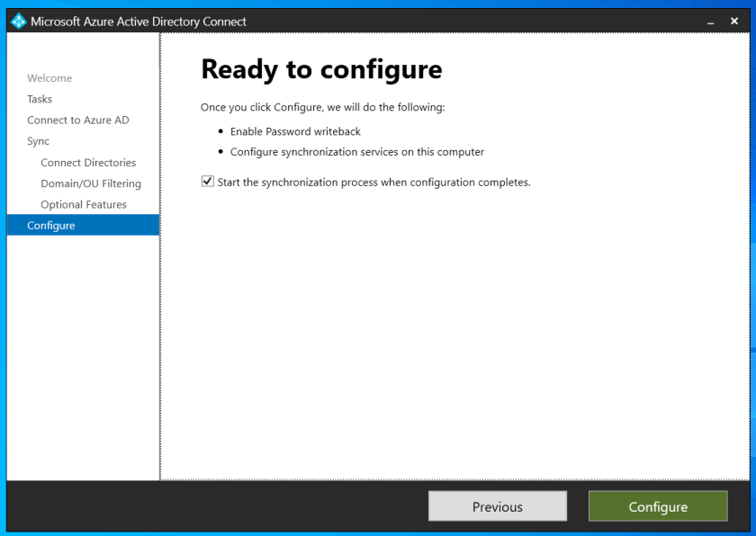The width and height of the screenshot is (756, 536).
Task: Click 'Configure synchronization services on this computer' text
Action: 357,152
